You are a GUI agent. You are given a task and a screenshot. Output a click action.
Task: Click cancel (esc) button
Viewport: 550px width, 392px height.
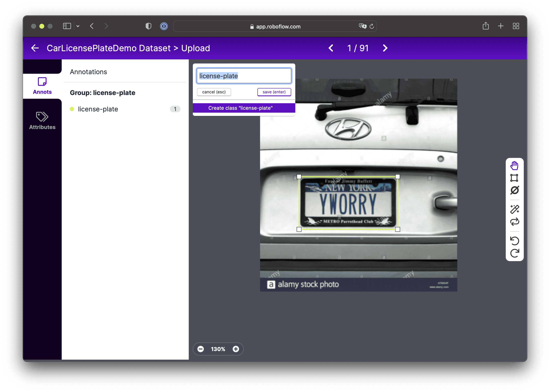tap(214, 92)
